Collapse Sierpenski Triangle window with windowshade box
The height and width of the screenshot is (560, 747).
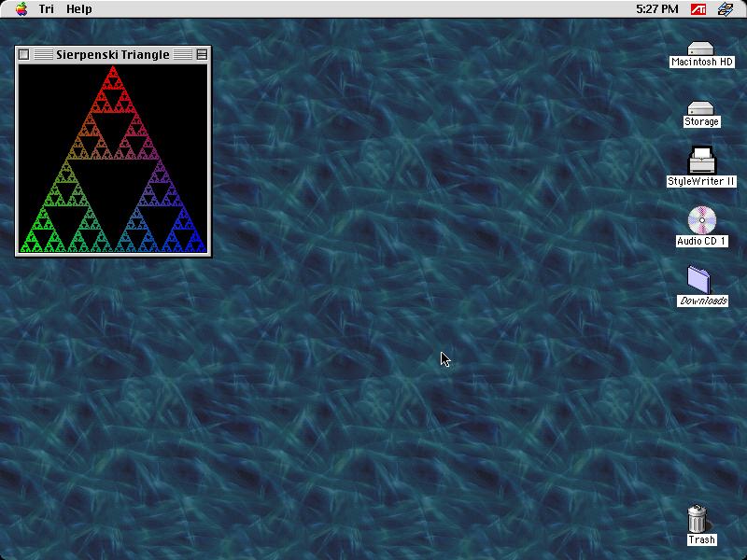click(x=202, y=55)
